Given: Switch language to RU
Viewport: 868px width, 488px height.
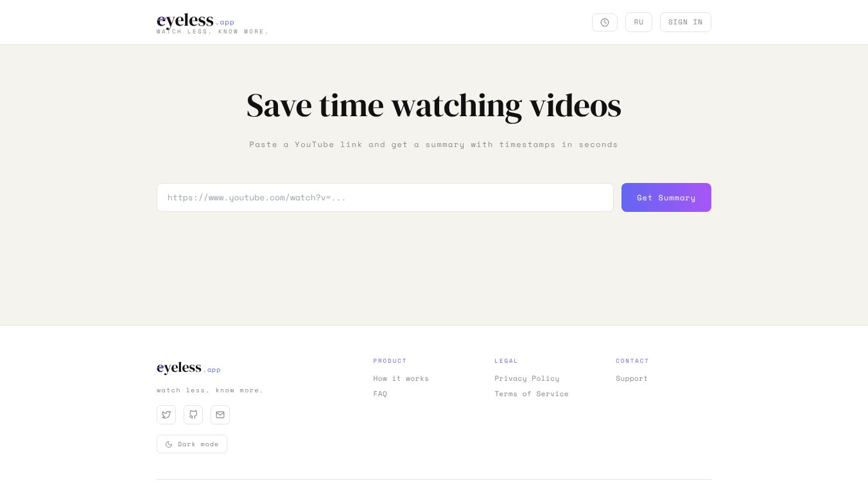Looking at the screenshot, I should pyautogui.click(x=639, y=22).
